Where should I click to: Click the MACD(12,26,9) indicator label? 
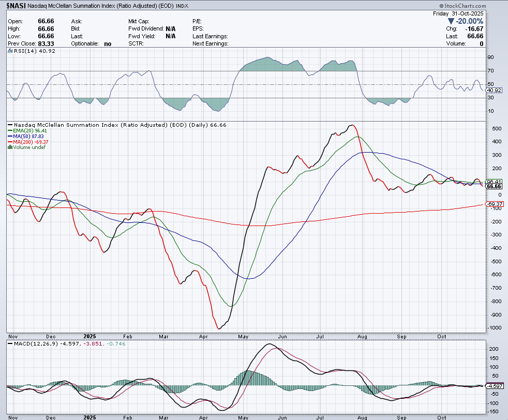pos(36,343)
